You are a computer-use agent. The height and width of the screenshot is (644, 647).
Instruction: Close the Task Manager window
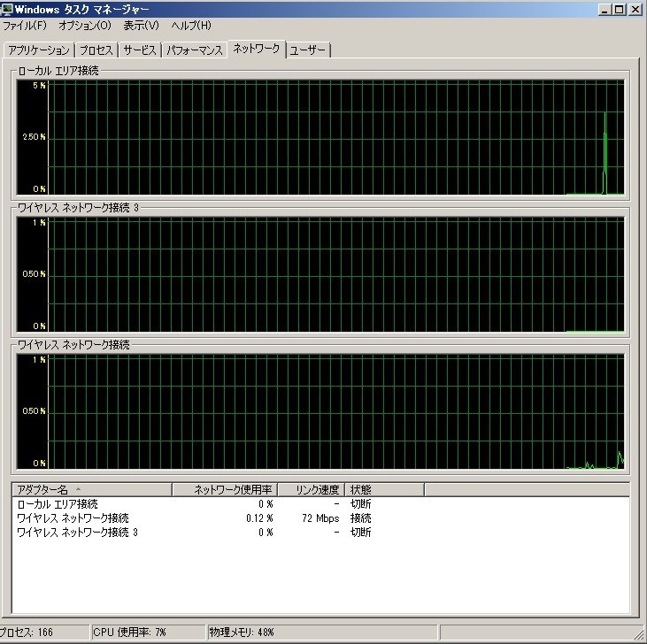point(635,10)
